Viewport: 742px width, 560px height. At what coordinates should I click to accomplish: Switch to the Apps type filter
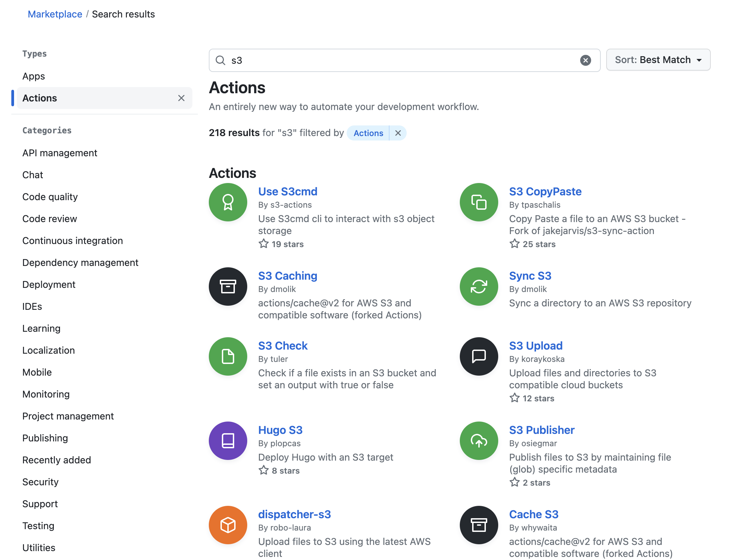[x=33, y=76]
